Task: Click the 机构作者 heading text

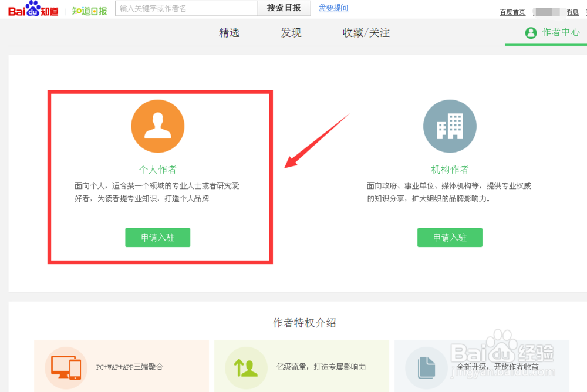Action: coord(450,170)
